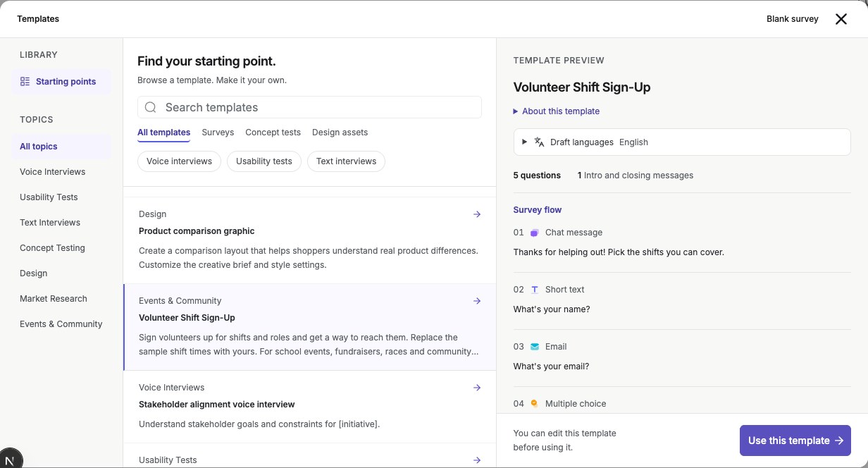The width and height of the screenshot is (868, 468).
Task: Close the Templates dialog with the X
Action: tap(841, 19)
